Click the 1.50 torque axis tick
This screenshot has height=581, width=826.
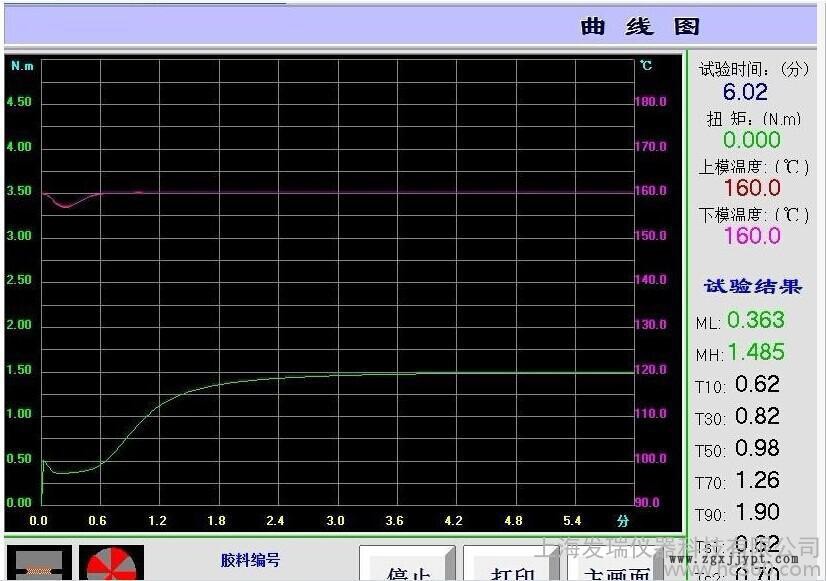(x=19, y=369)
